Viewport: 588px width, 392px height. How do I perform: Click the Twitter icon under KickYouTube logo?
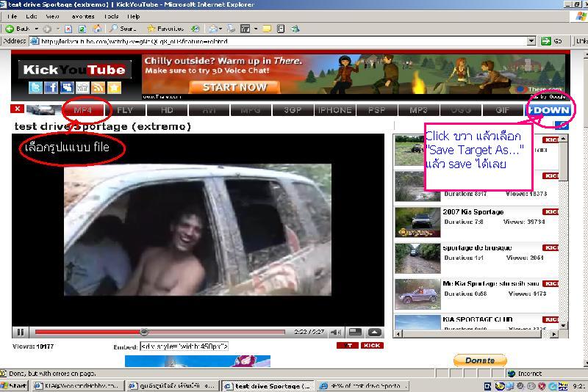35,87
